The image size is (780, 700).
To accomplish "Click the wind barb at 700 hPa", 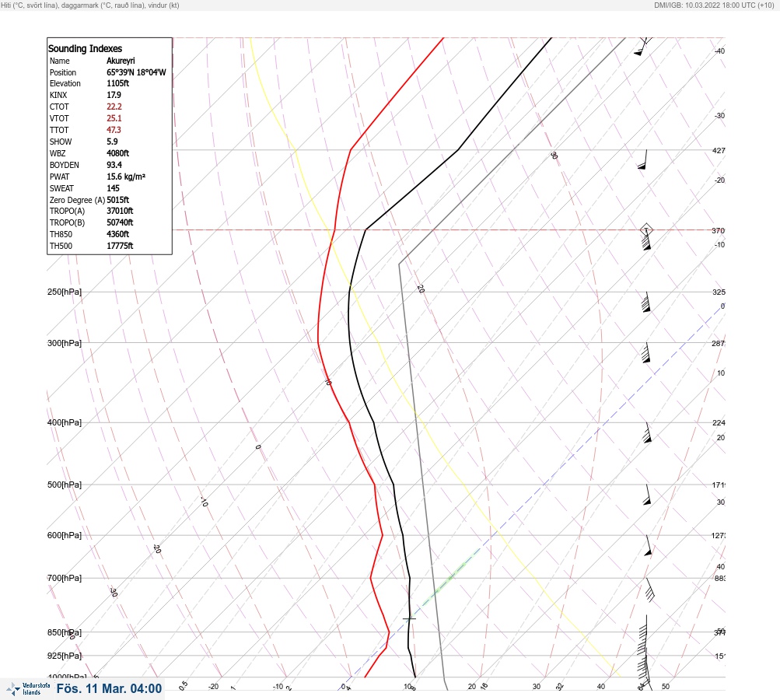I will point(649,590).
